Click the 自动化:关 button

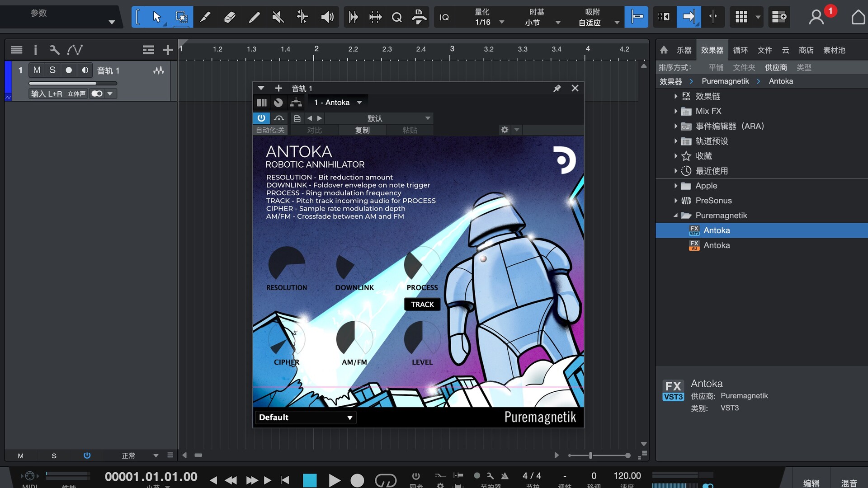coord(270,130)
